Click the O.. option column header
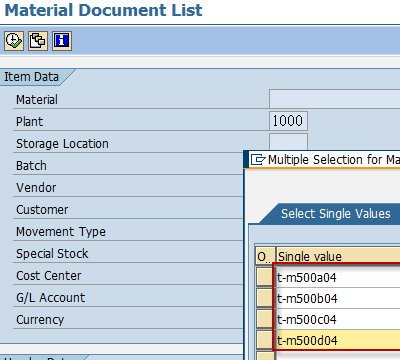 [265, 256]
